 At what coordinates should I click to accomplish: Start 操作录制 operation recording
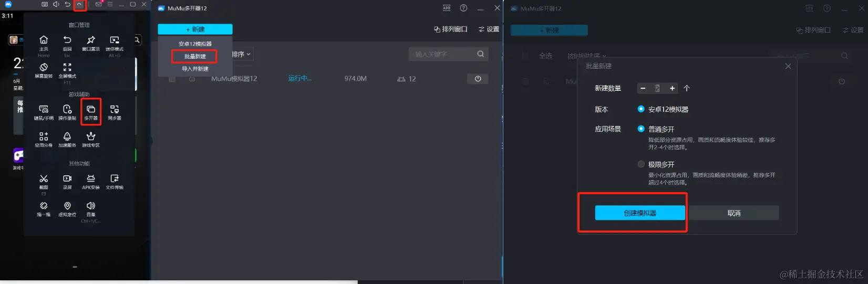pyautogui.click(x=67, y=109)
